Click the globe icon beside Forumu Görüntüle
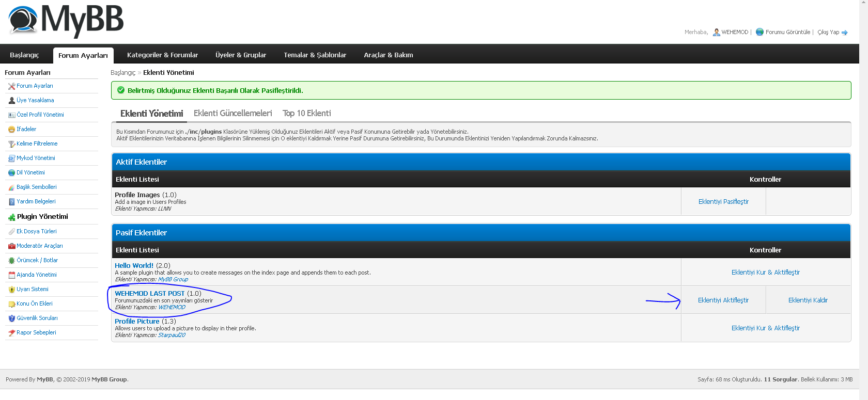 [760, 32]
